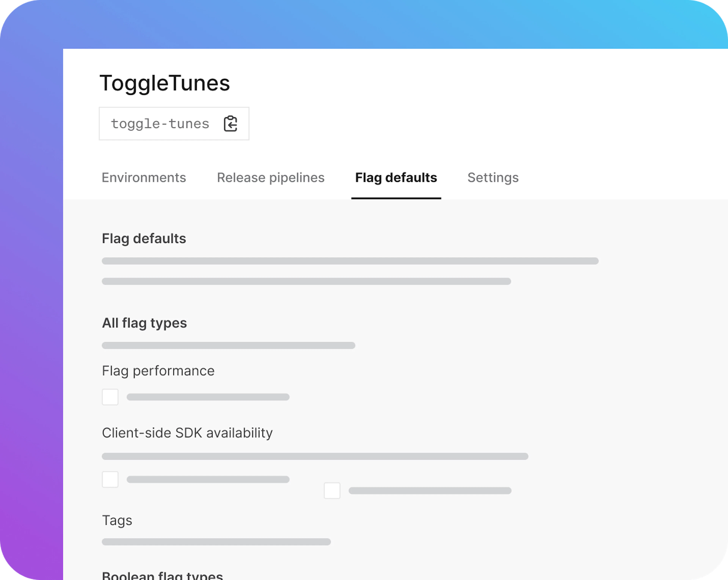This screenshot has height=580, width=728.
Task: Open the Release pipelines tab
Action: [x=271, y=178]
